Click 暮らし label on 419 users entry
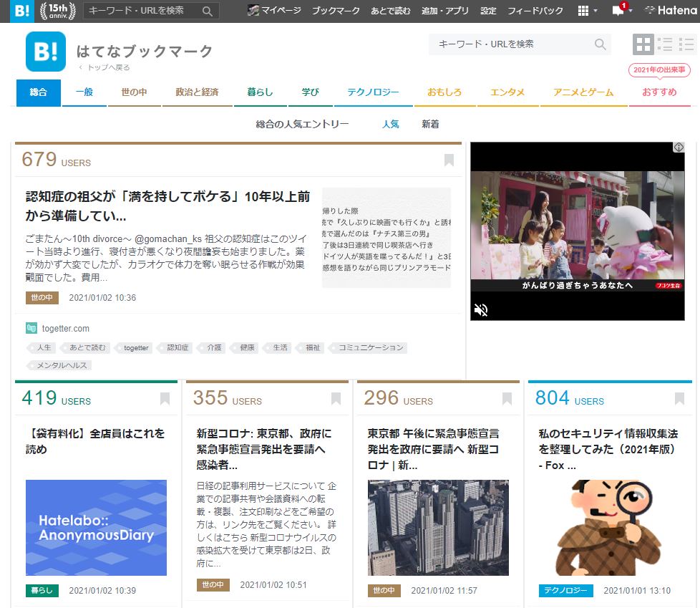 [x=42, y=591]
